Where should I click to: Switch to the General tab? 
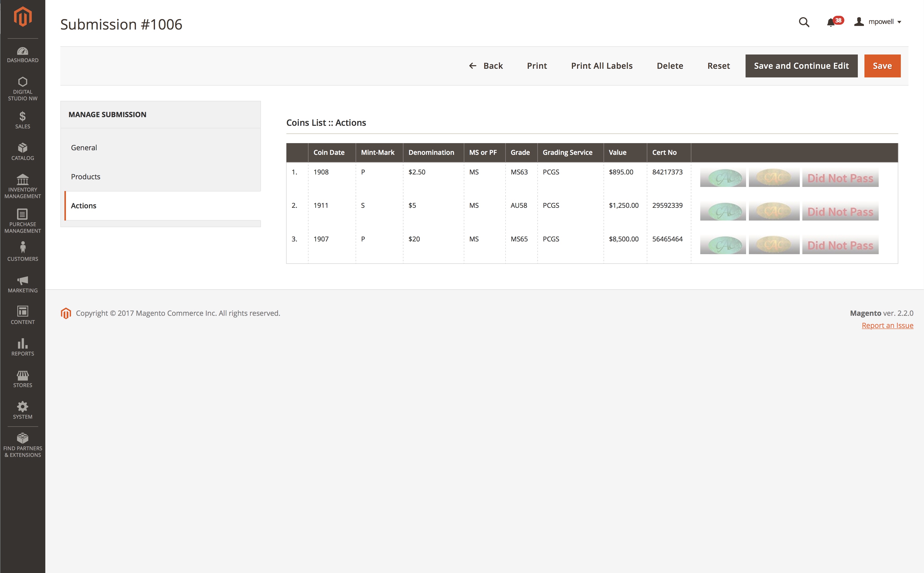(84, 147)
